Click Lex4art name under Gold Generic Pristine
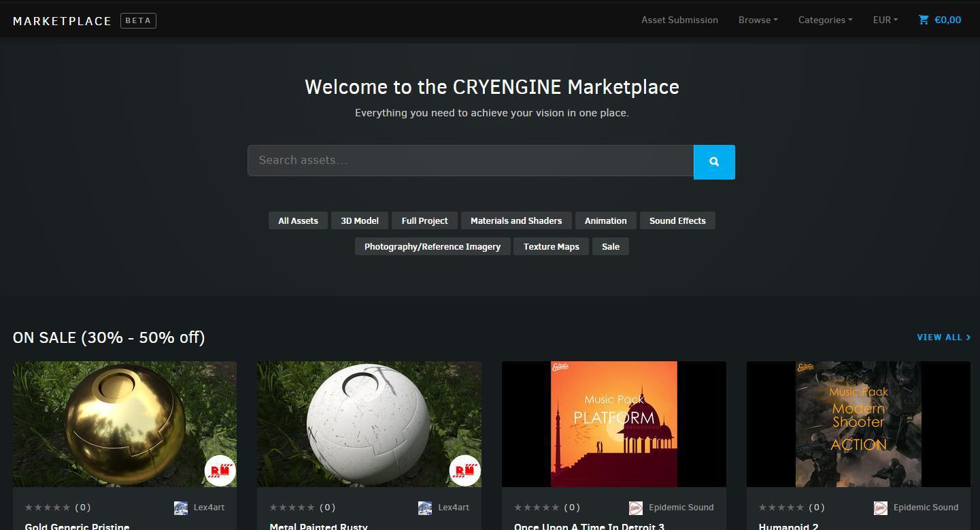This screenshot has height=530, width=980. tap(209, 508)
